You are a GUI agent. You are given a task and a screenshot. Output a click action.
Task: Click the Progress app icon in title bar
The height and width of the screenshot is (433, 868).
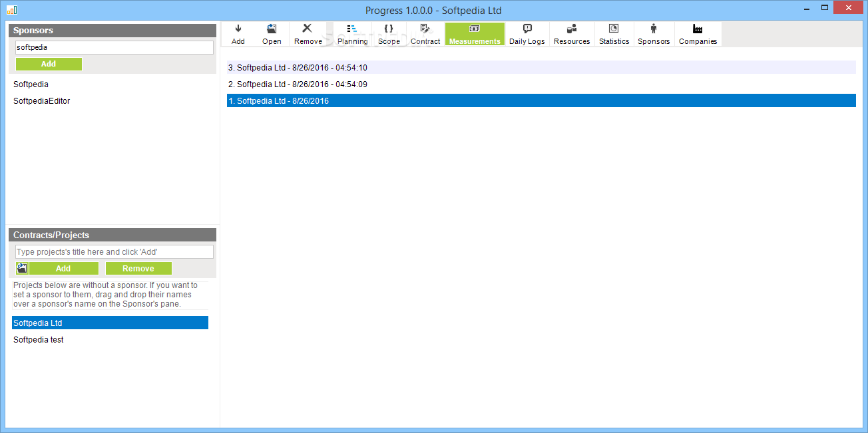pyautogui.click(x=12, y=10)
